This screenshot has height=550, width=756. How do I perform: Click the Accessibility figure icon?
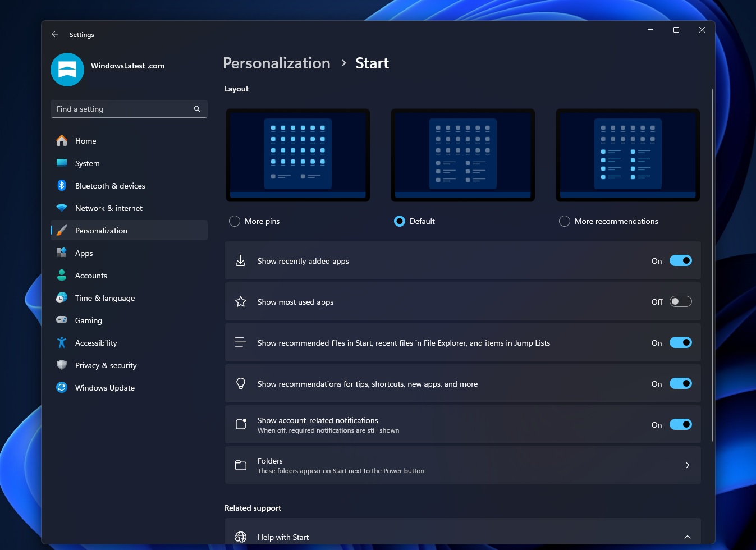pyautogui.click(x=62, y=342)
